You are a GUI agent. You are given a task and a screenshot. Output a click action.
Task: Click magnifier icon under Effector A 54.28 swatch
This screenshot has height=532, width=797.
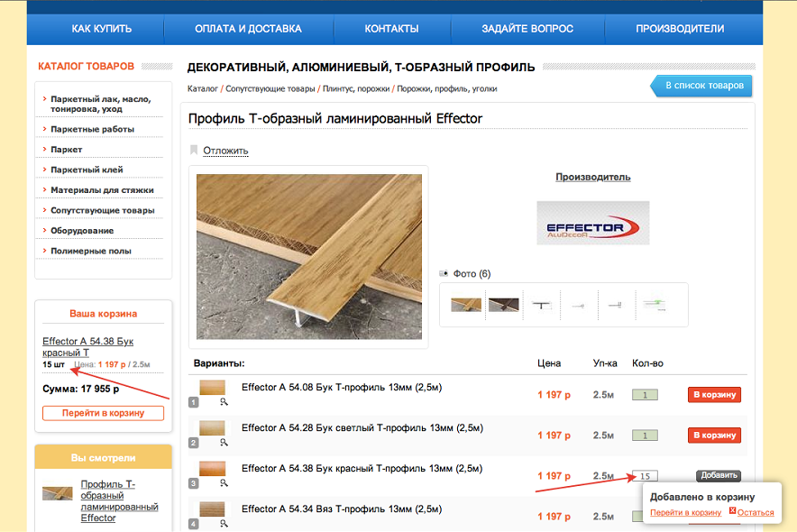click(224, 443)
